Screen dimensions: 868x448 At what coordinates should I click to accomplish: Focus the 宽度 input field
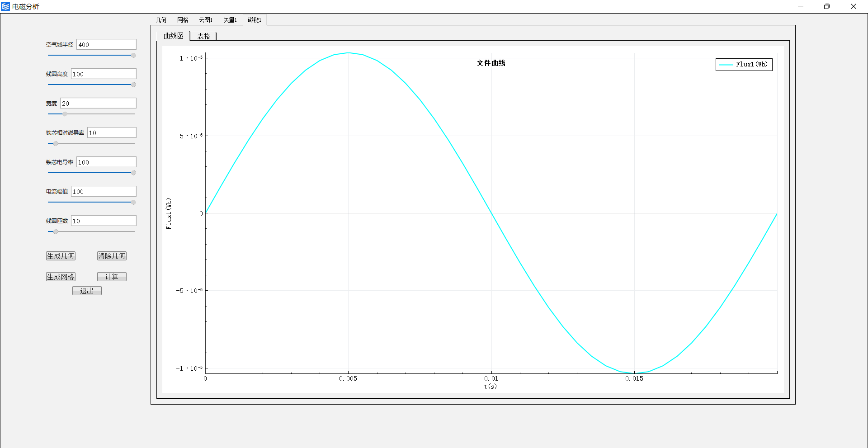click(x=98, y=103)
